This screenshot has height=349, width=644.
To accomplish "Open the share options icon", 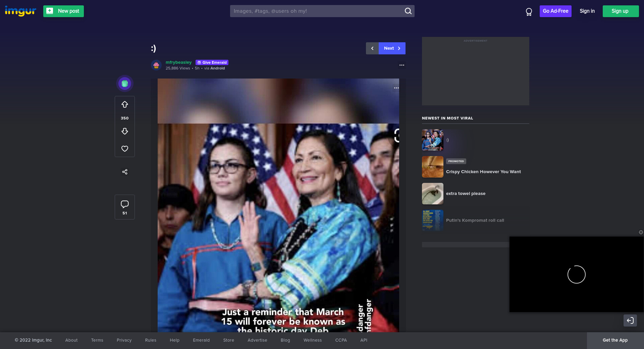I will [125, 172].
